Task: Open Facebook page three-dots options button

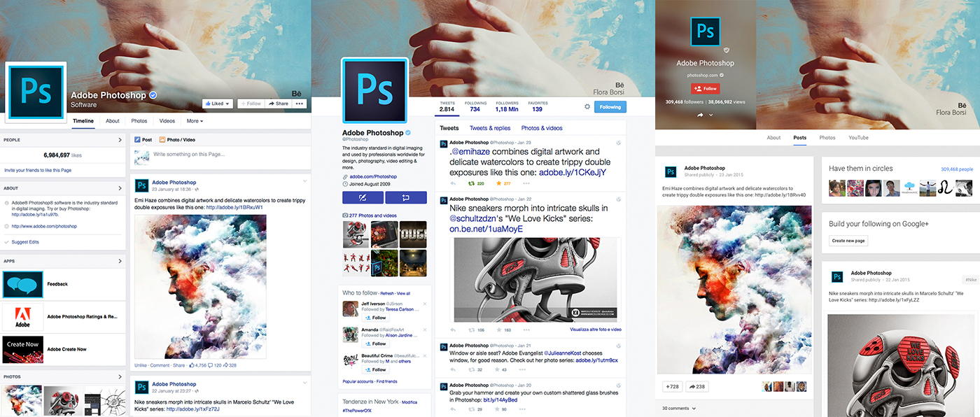Action: coord(300,104)
